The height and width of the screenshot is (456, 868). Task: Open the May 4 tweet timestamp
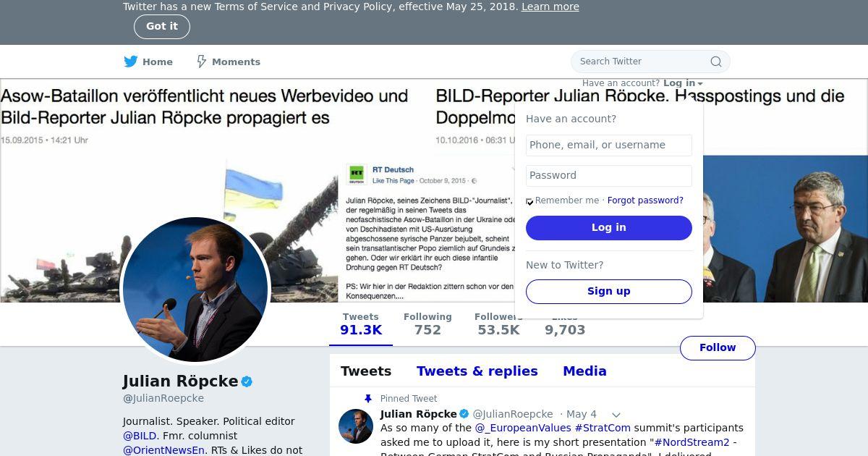[582, 415]
